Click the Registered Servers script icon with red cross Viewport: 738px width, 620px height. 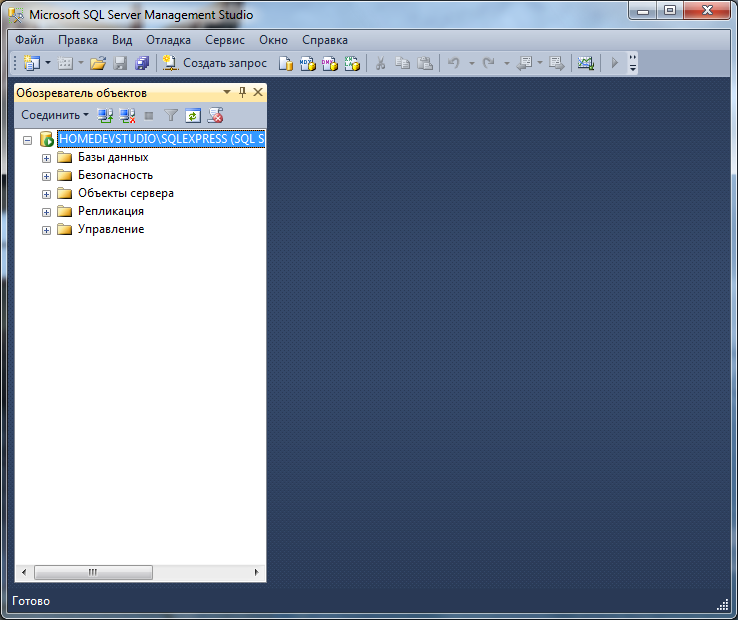[x=216, y=115]
